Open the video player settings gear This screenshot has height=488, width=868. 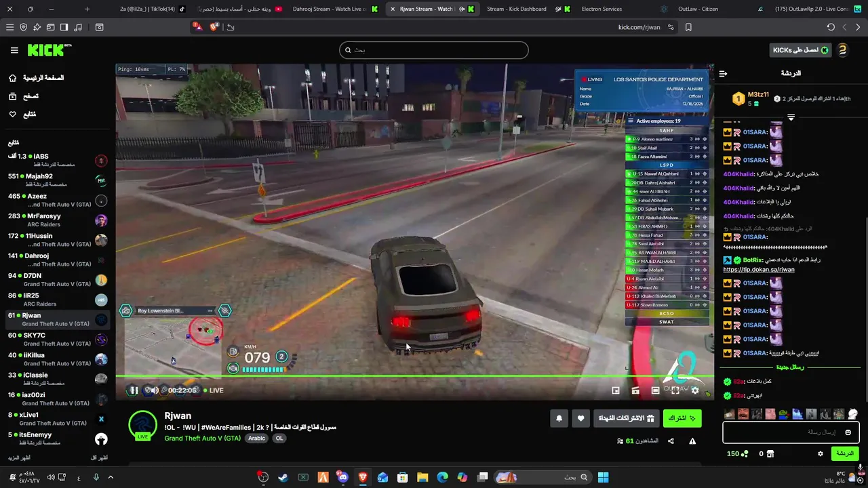point(695,390)
